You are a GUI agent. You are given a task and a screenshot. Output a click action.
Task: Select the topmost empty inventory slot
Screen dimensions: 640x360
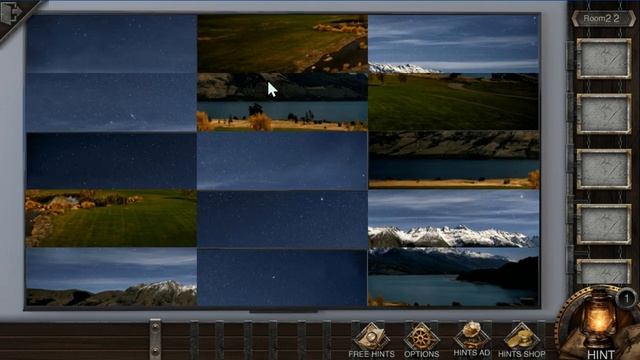point(604,58)
